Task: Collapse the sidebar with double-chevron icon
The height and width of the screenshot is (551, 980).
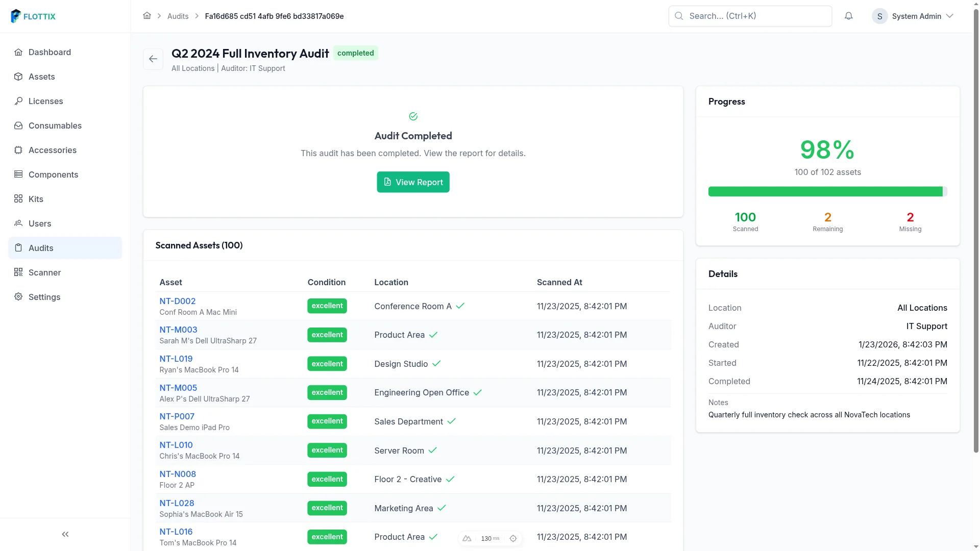Action: [x=65, y=534]
